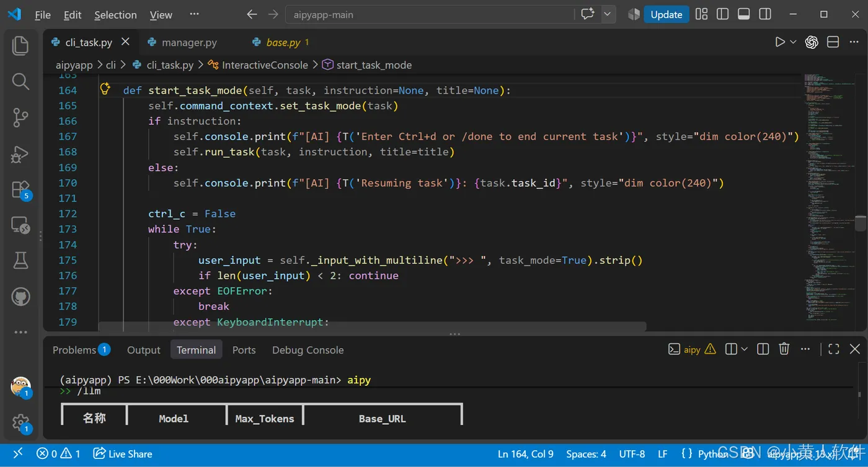
Task: Maximize the terminal panel size
Action: (x=834, y=349)
